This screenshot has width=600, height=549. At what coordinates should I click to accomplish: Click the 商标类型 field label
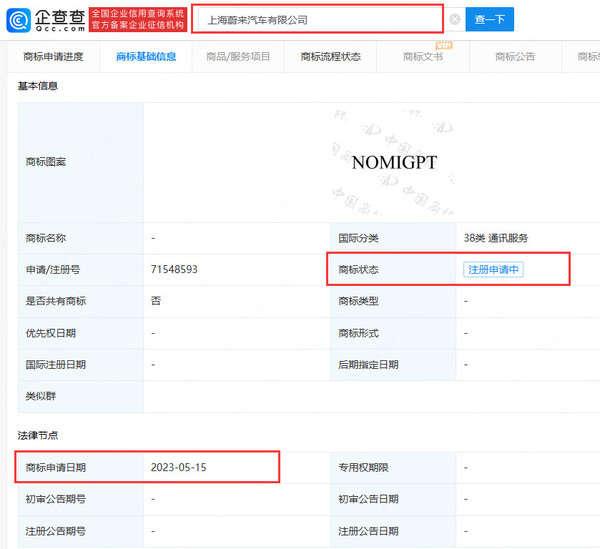click(x=358, y=301)
